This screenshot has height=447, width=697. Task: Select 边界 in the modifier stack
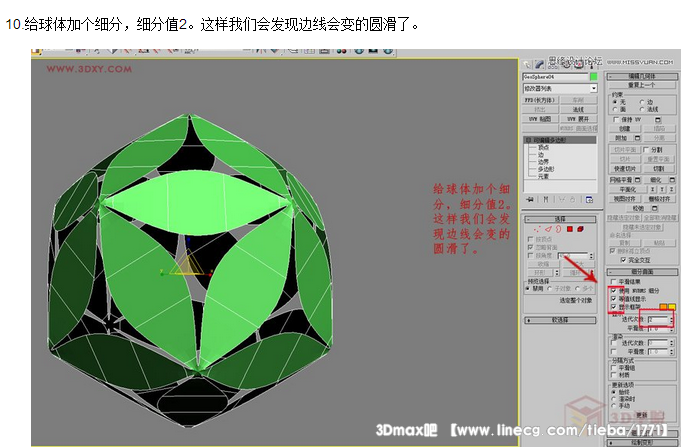[x=543, y=162]
